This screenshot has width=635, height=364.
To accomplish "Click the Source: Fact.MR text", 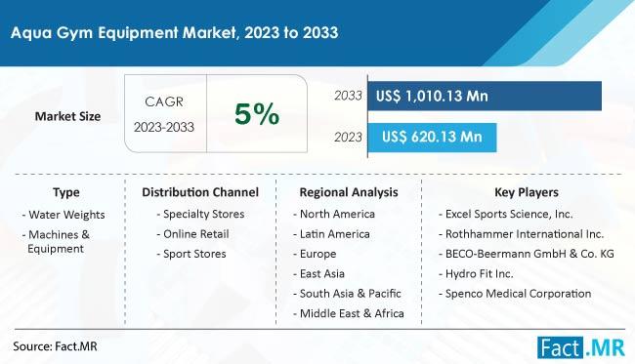I will pyautogui.click(x=55, y=346).
